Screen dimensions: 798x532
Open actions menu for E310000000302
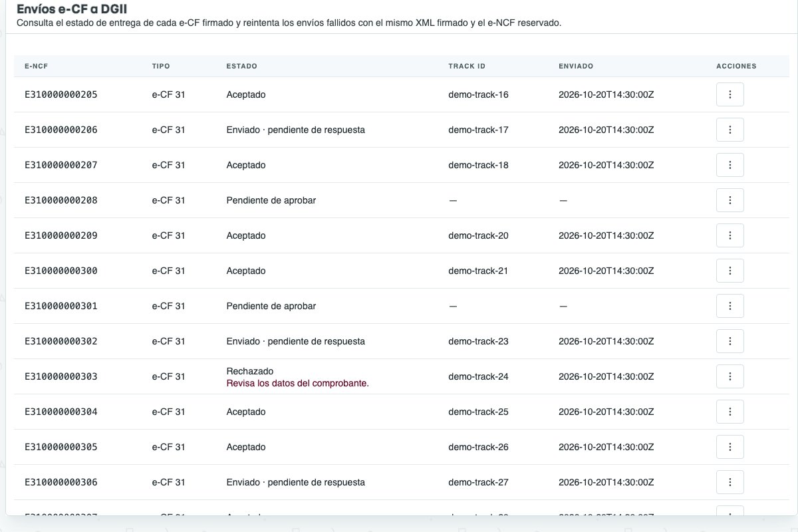730,341
